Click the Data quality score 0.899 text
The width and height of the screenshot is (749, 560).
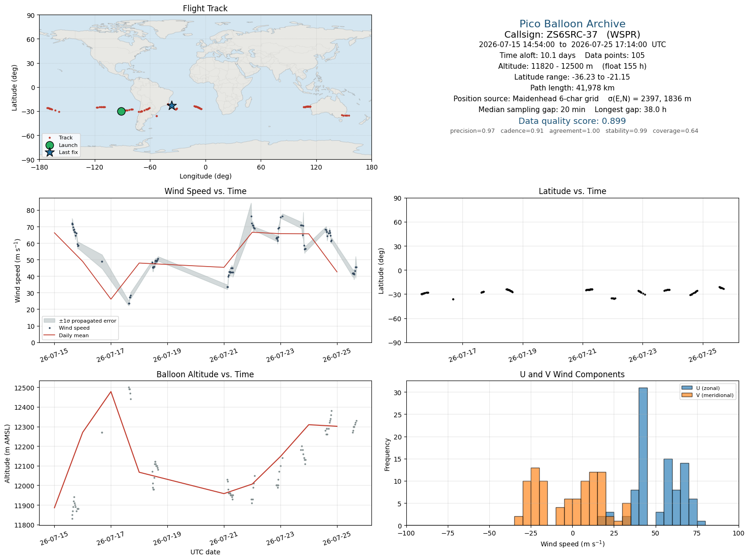click(x=572, y=121)
